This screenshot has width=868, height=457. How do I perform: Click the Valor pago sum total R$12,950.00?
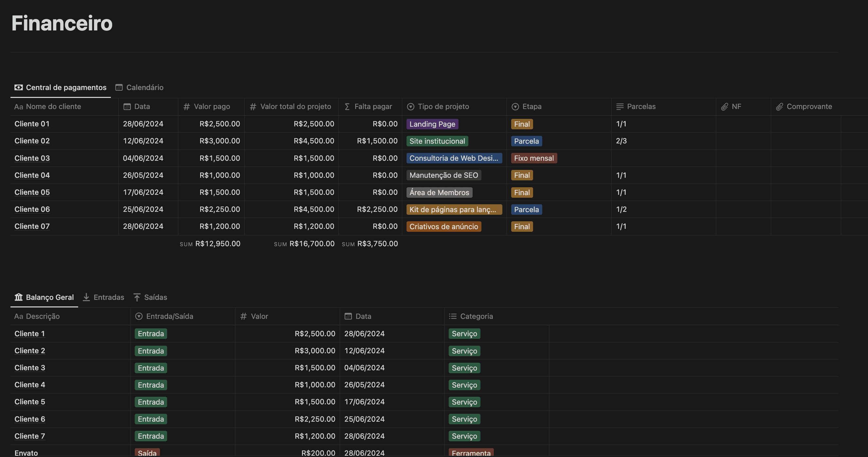pos(217,244)
